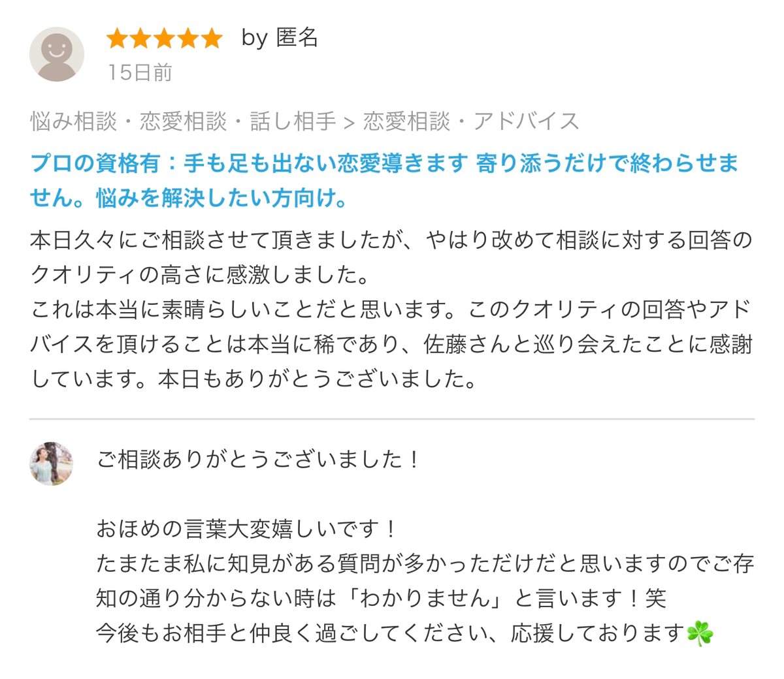Open the blue プロの資格有 service title
This screenshot has height=679, width=784.
(384, 180)
